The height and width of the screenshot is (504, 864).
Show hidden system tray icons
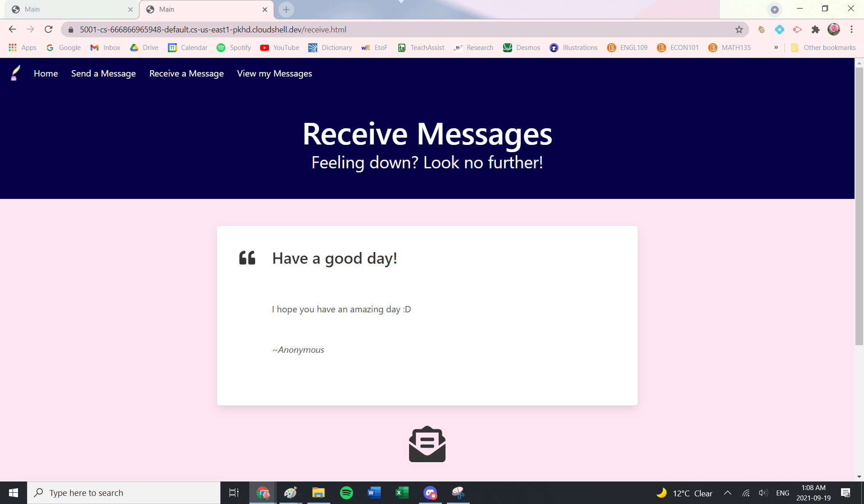coord(728,493)
